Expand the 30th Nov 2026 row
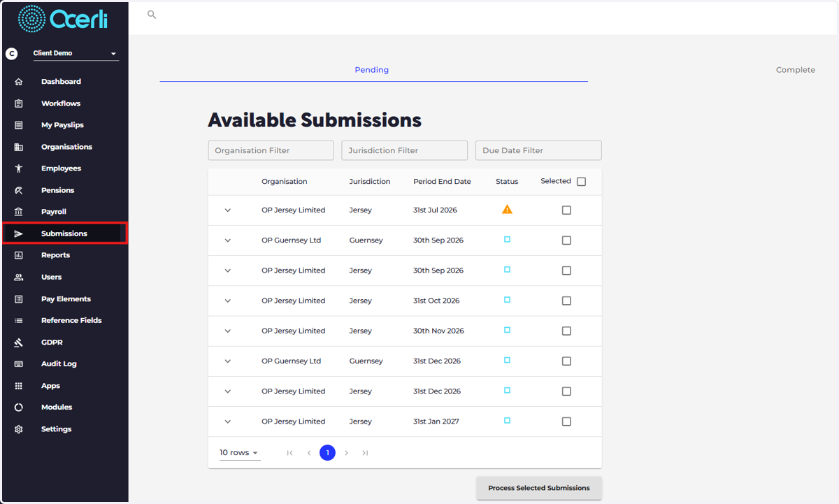This screenshot has width=839, height=504. coord(227,331)
